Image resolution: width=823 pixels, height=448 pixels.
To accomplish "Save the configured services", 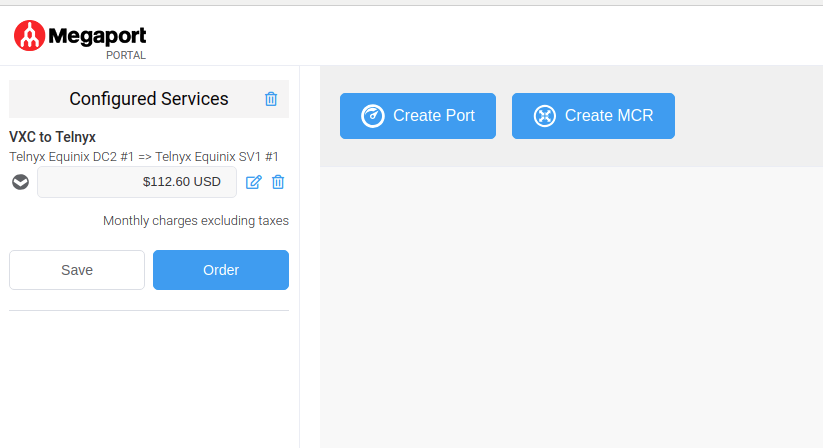I will [77, 270].
